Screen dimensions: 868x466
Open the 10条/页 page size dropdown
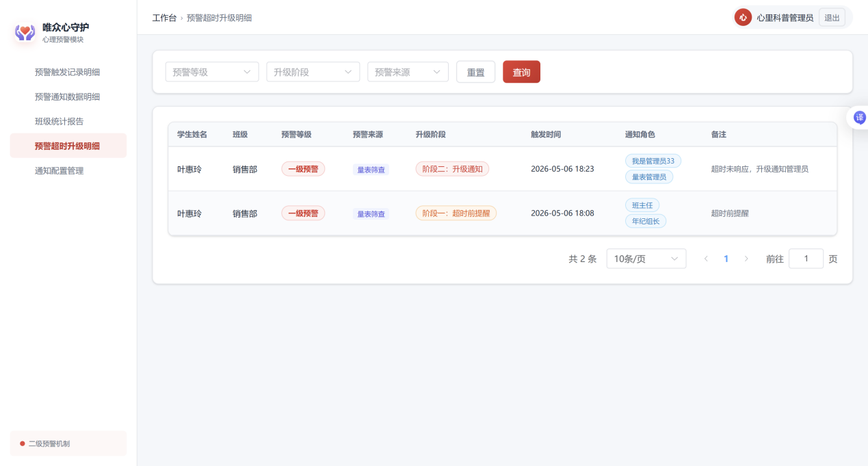coord(646,259)
